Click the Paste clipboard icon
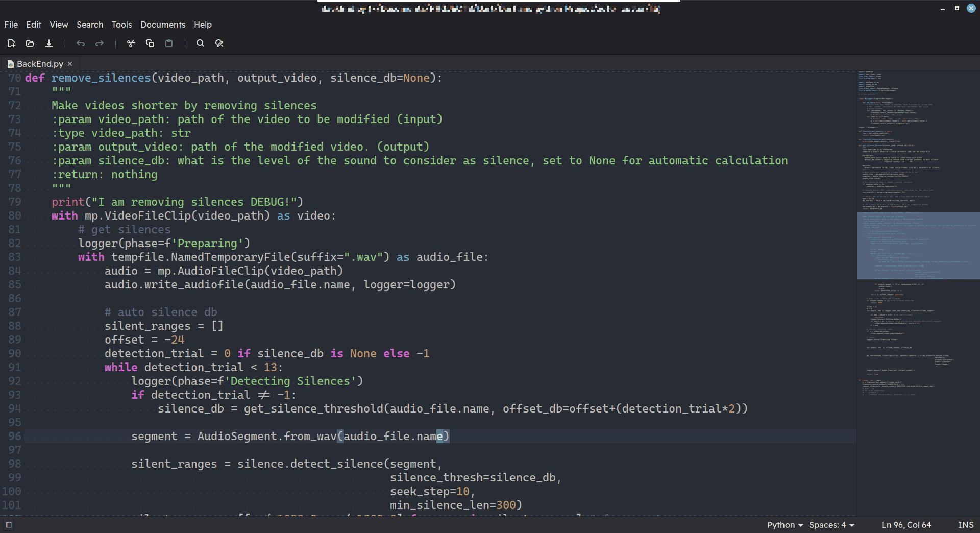 169,43
